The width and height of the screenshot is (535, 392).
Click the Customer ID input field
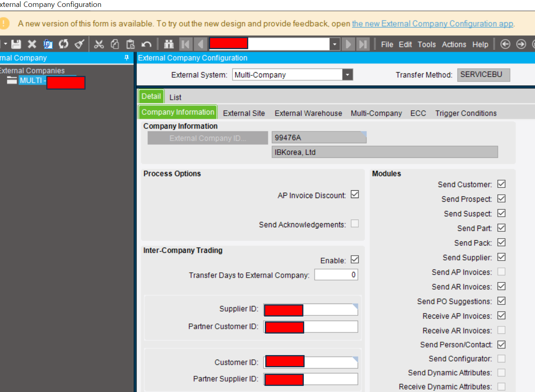tap(311, 362)
